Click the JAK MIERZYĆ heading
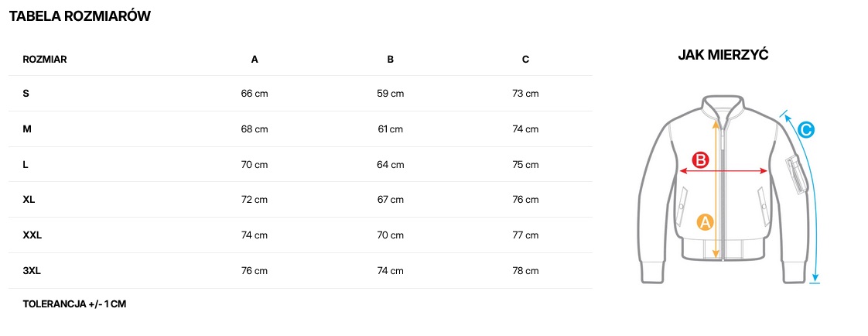The width and height of the screenshot is (868, 336). pos(723,55)
